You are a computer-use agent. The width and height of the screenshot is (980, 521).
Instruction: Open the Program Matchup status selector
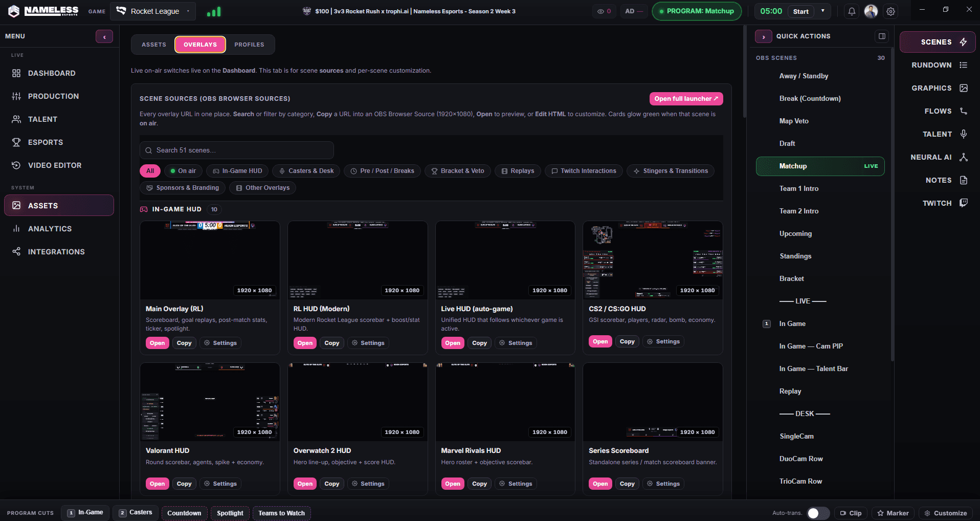tap(697, 11)
